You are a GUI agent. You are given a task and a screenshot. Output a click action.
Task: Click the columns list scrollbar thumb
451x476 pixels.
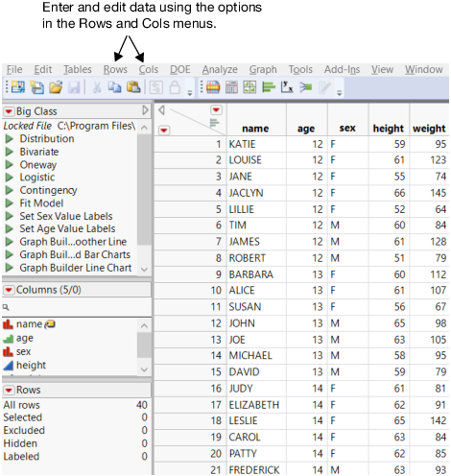click(x=144, y=345)
